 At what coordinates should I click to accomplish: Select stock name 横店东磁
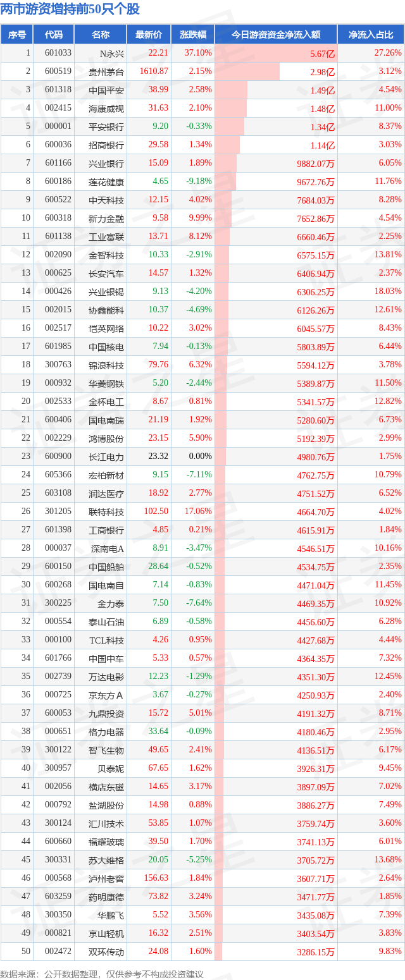106,787
